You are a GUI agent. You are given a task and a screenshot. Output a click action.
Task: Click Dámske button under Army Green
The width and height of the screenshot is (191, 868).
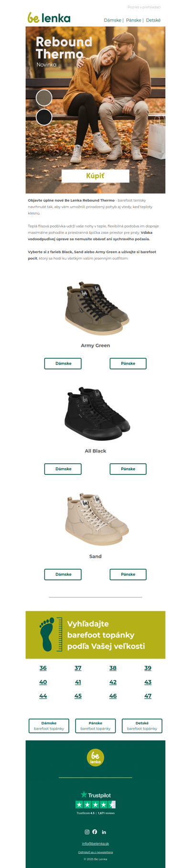click(63, 364)
